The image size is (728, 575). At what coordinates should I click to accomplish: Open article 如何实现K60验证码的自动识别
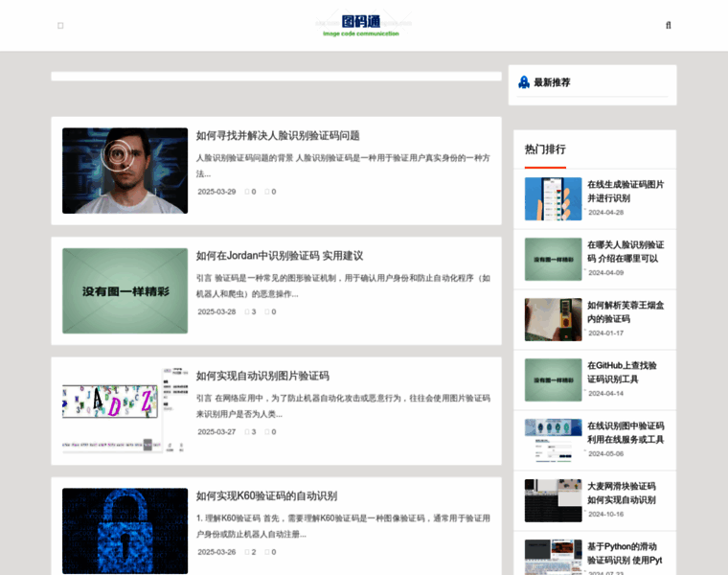click(266, 496)
